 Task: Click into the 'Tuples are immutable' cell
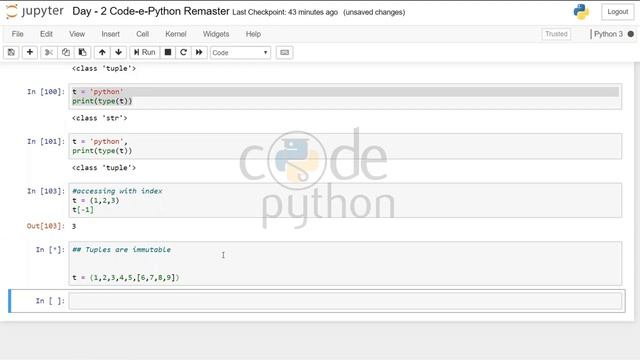click(345, 264)
